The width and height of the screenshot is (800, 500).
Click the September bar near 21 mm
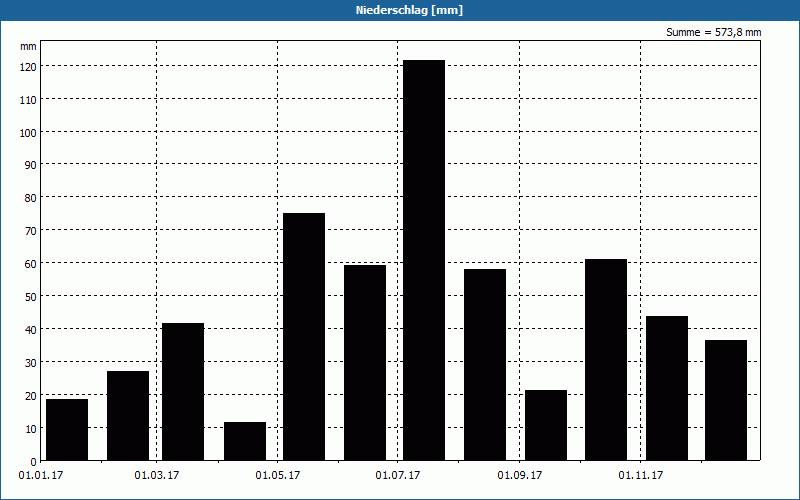546,425
